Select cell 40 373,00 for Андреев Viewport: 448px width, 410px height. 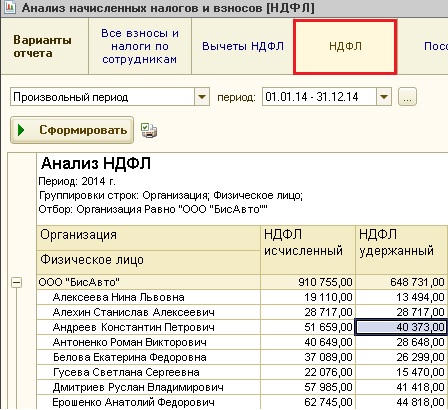pos(401,327)
